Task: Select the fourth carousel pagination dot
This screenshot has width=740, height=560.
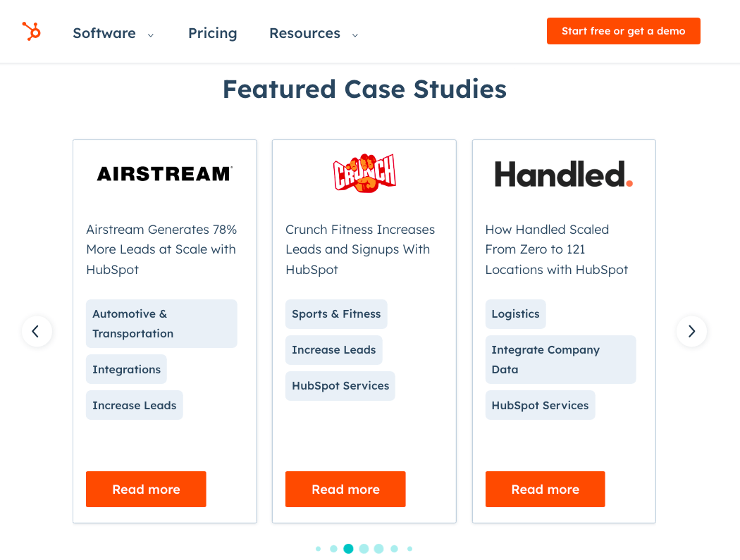Action: point(364,549)
